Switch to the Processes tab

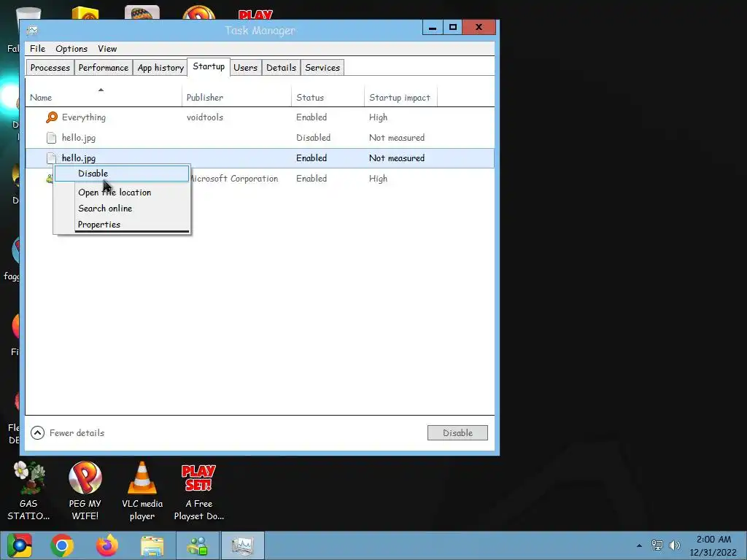point(50,68)
